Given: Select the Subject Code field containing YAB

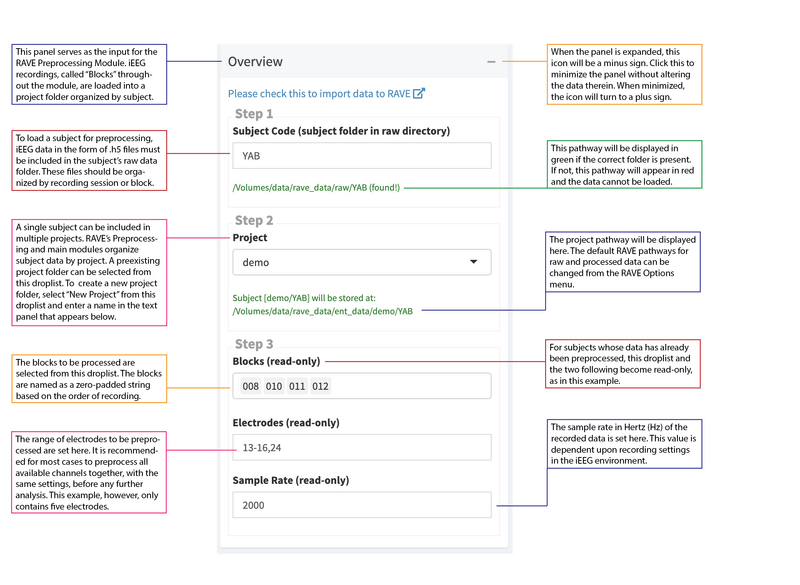Looking at the screenshot, I should click(362, 156).
